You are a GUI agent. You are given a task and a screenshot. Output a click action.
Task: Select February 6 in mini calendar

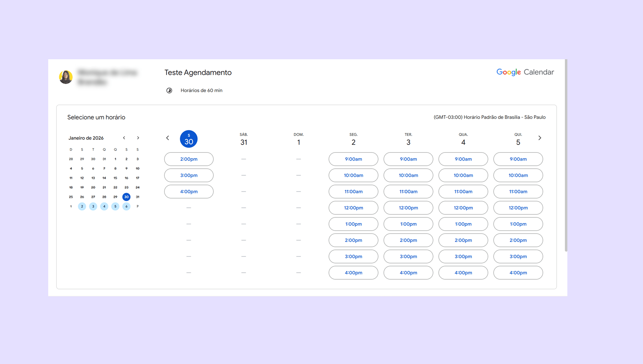126,206
